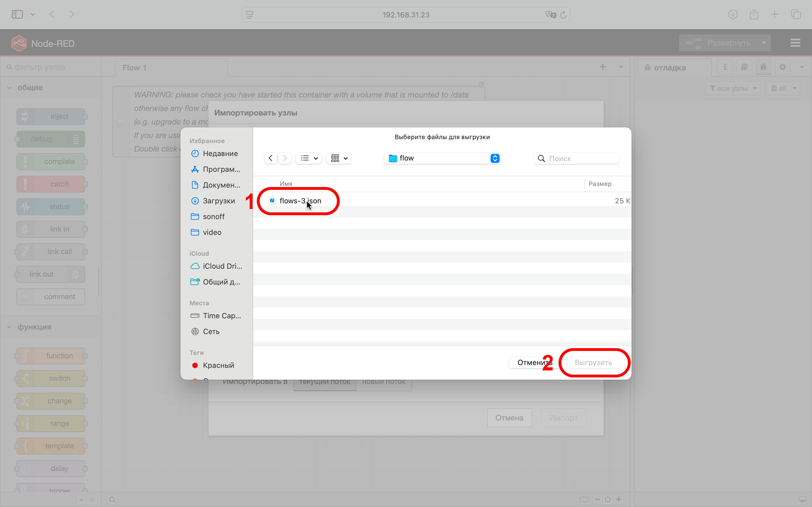Image resolution: width=812 pixels, height=507 pixels.
Task: Select the sonoff folder in sidebar
Action: [x=213, y=217]
